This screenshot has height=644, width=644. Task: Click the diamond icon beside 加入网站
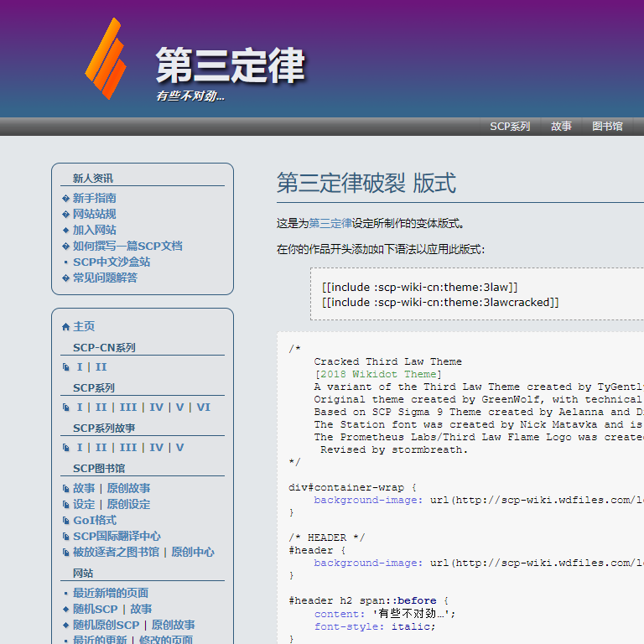66,231
